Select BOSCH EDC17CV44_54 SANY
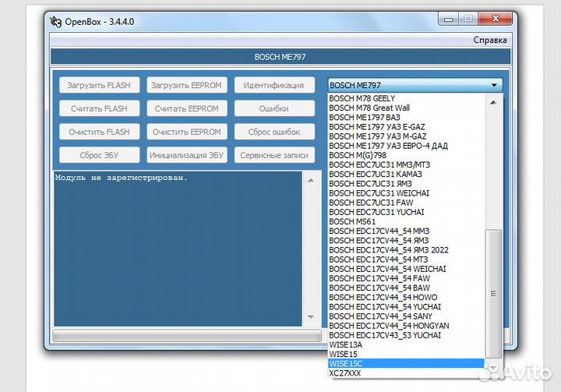This screenshot has height=392, width=561. (x=406, y=316)
